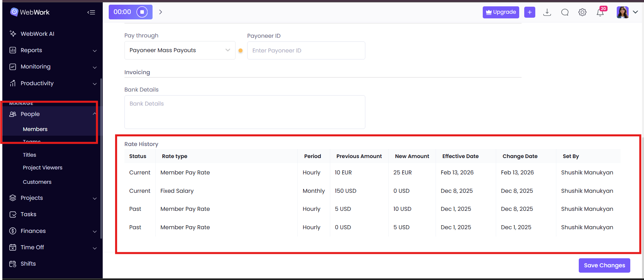Click the plus add button
The image size is (644, 280).
(530, 12)
